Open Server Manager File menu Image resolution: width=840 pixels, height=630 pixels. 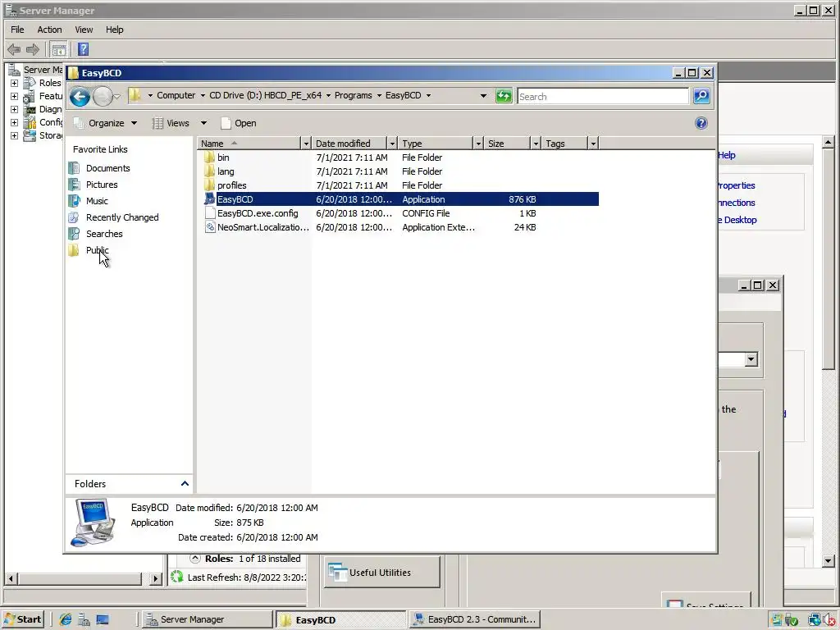(18, 30)
